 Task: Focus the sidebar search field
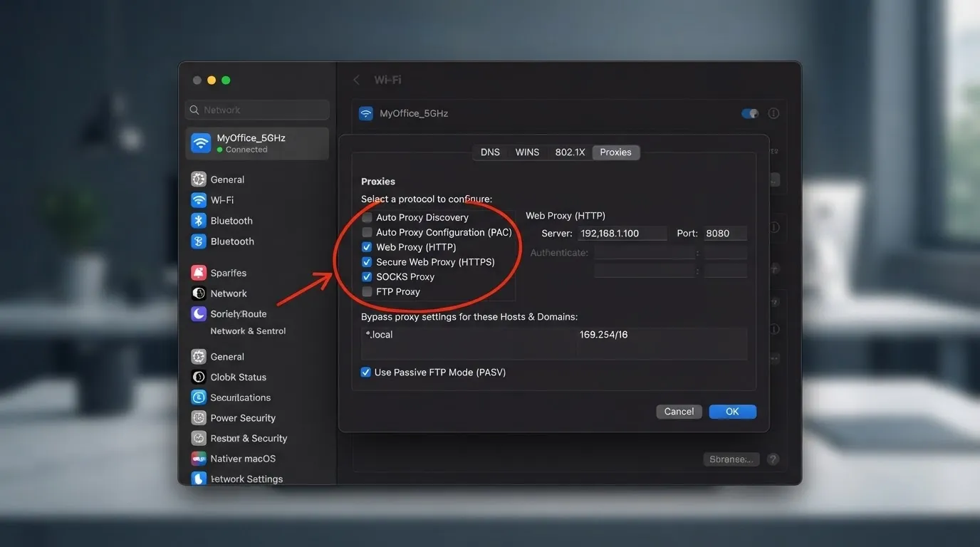(257, 110)
